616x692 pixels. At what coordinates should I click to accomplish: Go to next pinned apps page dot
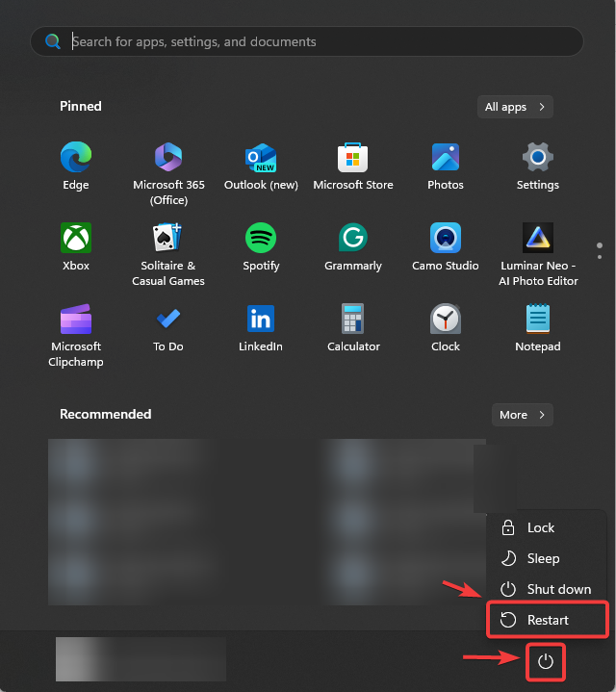pos(600,257)
